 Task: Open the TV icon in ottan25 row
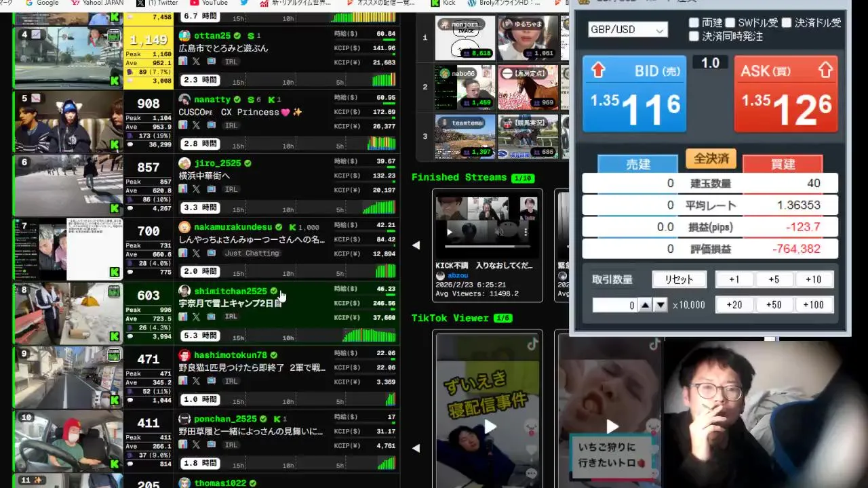click(211, 61)
